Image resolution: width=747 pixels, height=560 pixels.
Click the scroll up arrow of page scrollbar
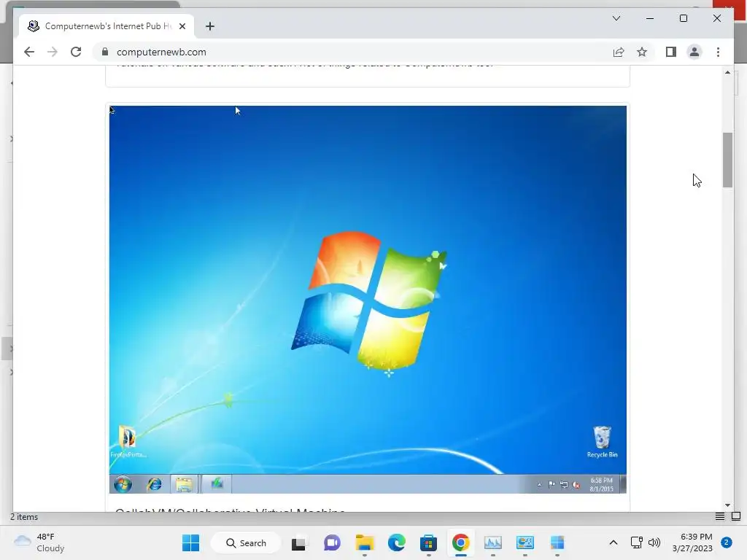coord(727,72)
